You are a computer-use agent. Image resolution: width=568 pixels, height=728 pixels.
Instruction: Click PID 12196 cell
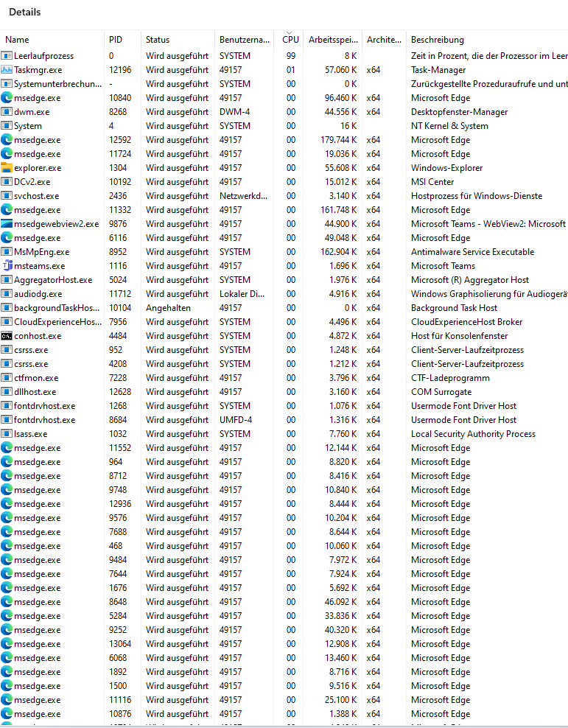pyautogui.click(x=120, y=70)
